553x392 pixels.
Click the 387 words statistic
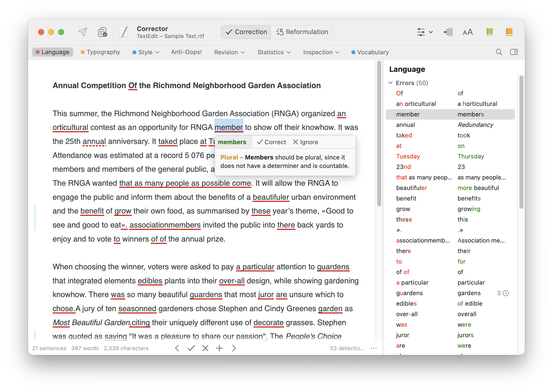pos(85,348)
